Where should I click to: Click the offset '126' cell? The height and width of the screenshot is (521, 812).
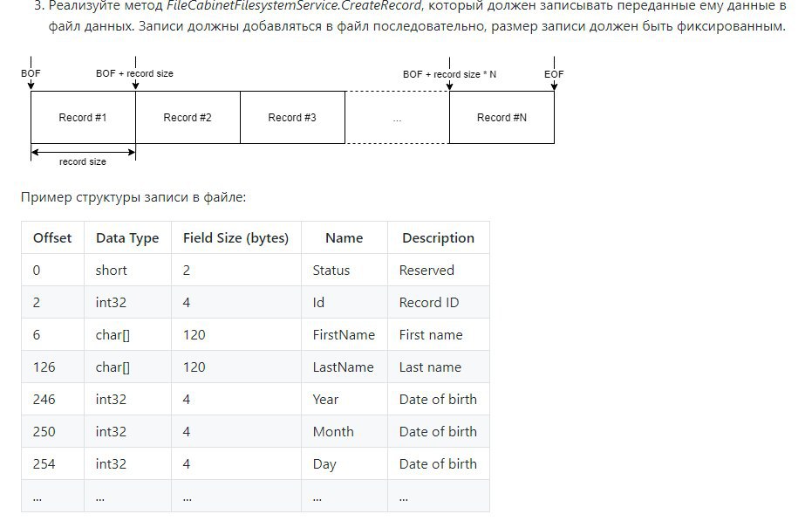[52, 367]
